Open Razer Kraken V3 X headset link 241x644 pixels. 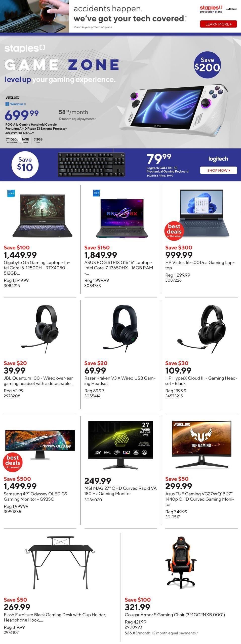pos(120,381)
